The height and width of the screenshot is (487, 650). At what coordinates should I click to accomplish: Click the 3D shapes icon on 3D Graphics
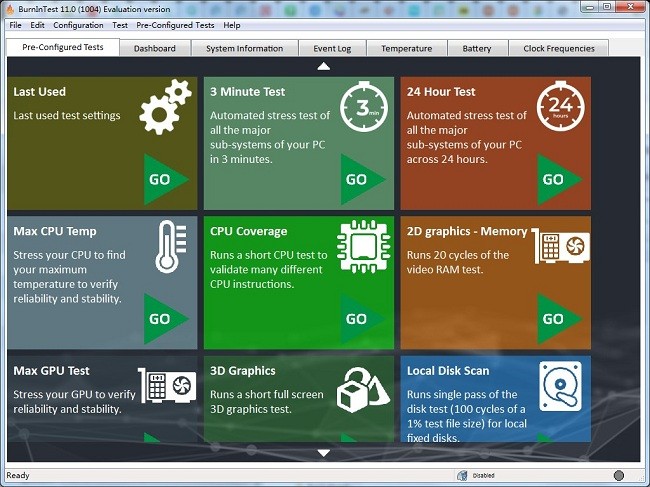363,387
